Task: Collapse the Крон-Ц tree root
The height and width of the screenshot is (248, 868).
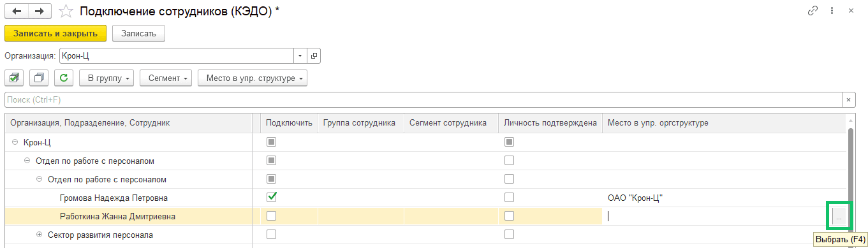Action: coord(15,142)
